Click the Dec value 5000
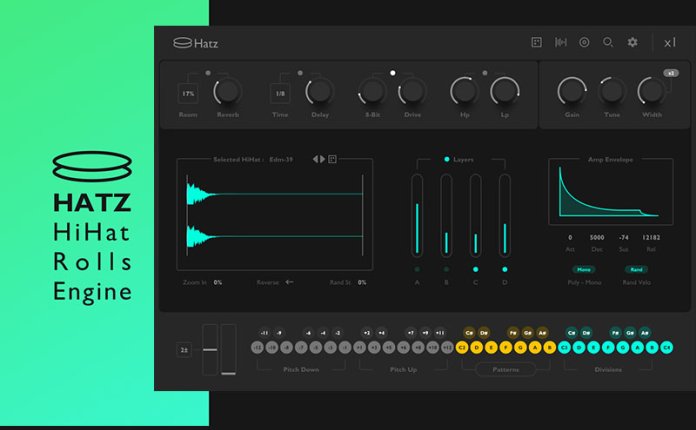 click(x=597, y=237)
